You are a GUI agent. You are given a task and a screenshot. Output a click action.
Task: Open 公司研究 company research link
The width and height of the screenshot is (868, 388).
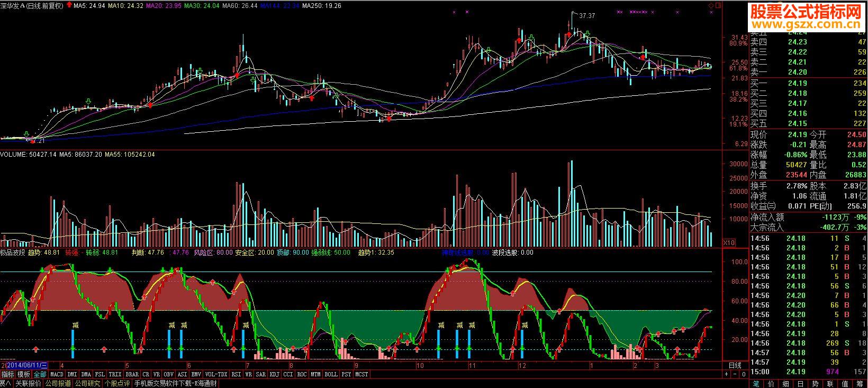(87, 384)
